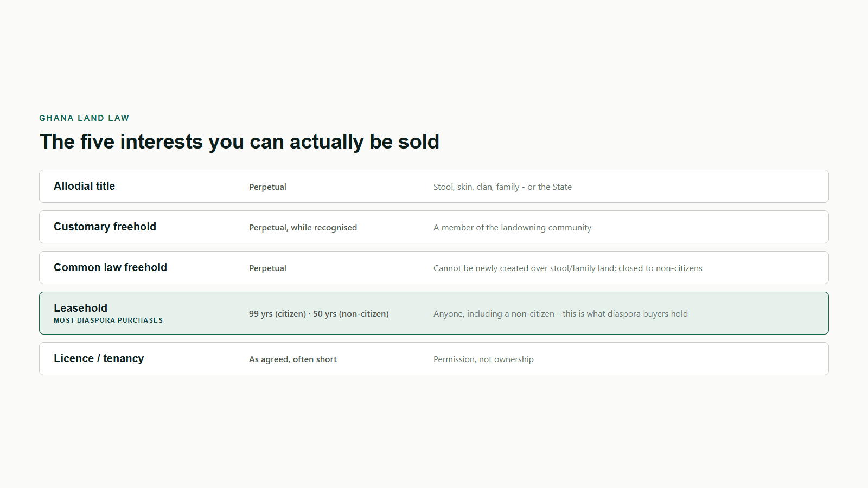The height and width of the screenshot is (488, 868).
Task: Click 'Anyone, including a non-citizen' description
Action: point(494,314)
